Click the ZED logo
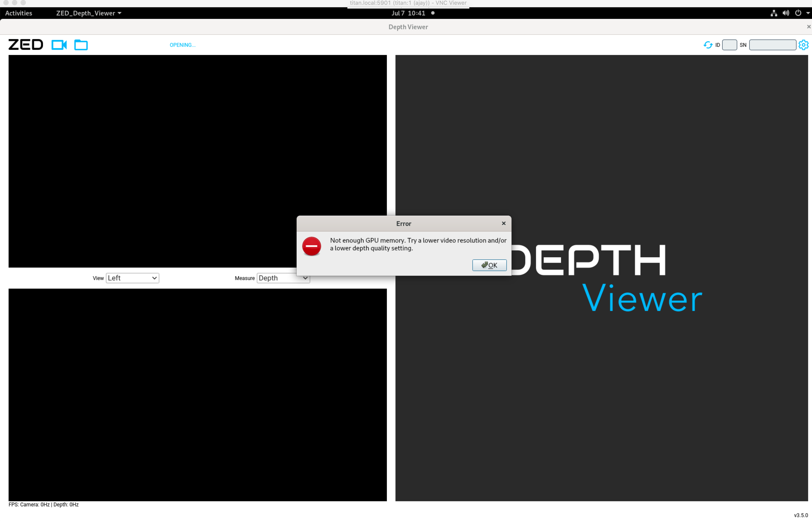The image size is (812, 521). pos(25,44)
